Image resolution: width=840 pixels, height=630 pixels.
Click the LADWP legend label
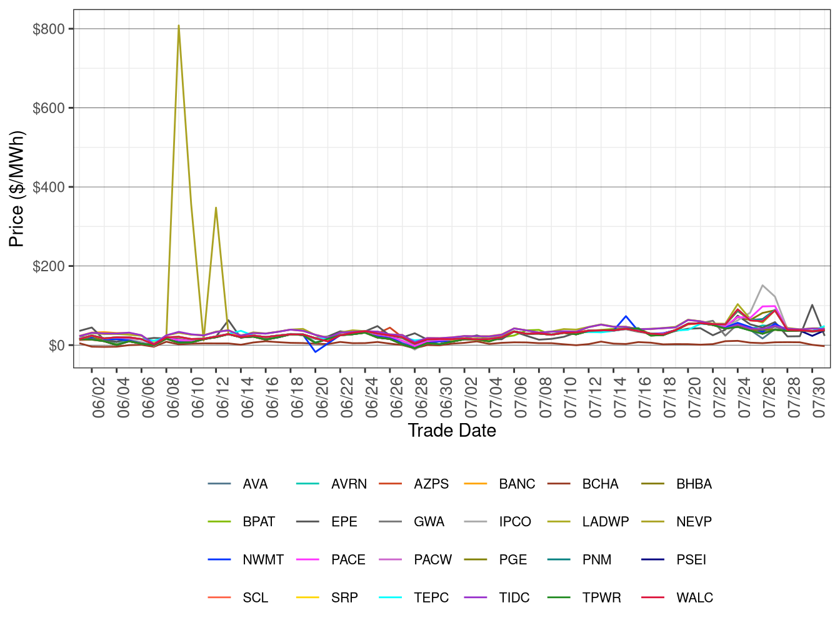pos(605,522)
